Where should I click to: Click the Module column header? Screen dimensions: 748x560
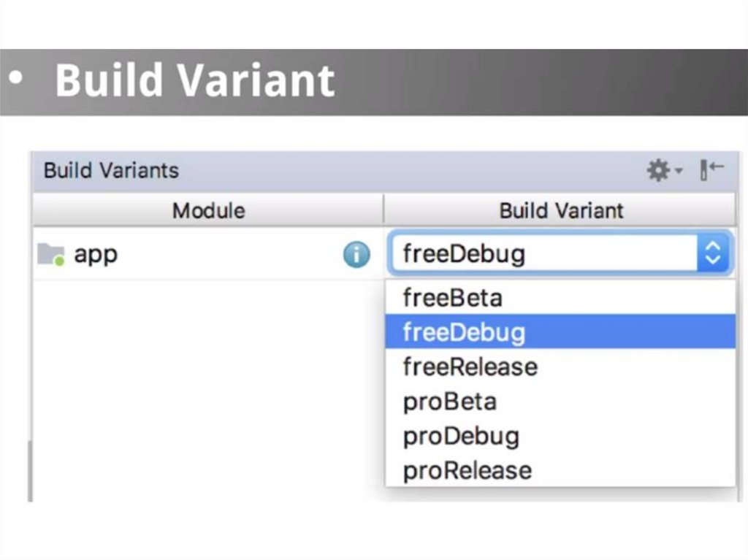pos(208,211)
